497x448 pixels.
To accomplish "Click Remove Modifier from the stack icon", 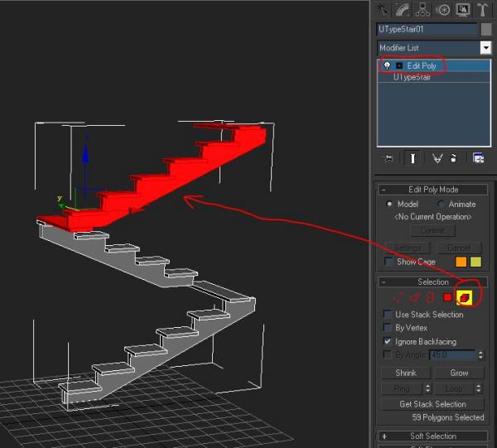I will point(454,158).
